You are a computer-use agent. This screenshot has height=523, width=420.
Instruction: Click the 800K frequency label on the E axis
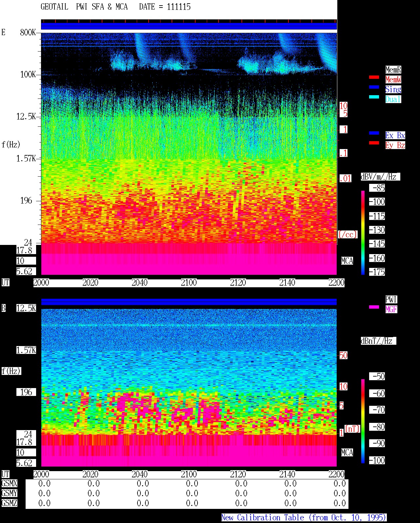point(28,33)
